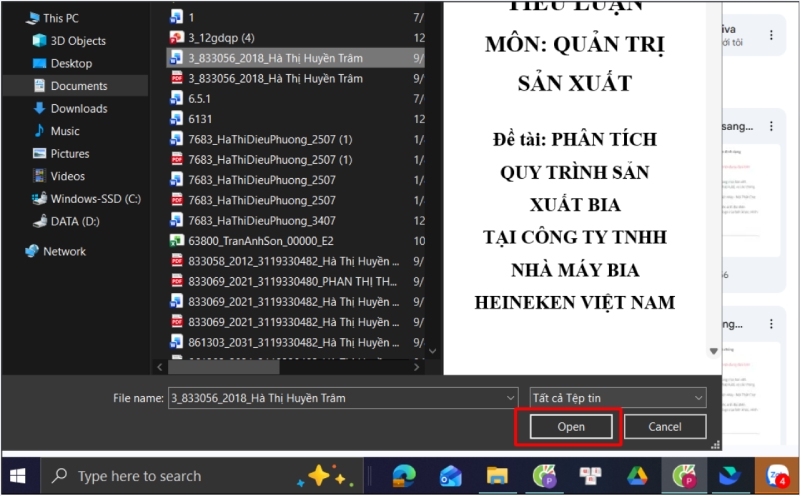Click the Open button

571,427
